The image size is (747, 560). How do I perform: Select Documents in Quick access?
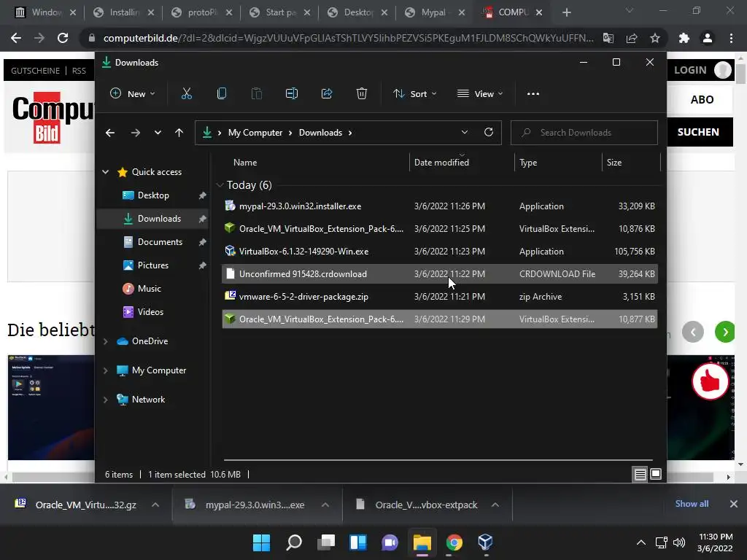153,242
